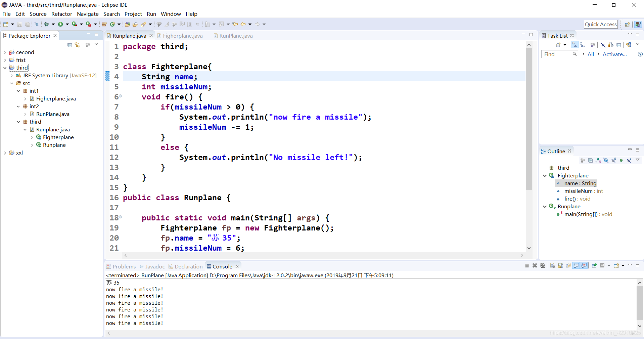Collapse the third project tree

coord(5,68)
